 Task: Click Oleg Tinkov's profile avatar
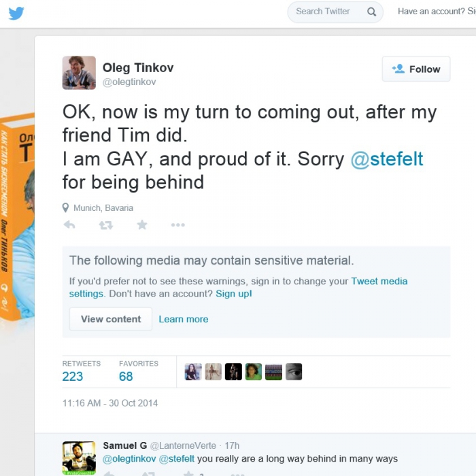click(79, 73)
